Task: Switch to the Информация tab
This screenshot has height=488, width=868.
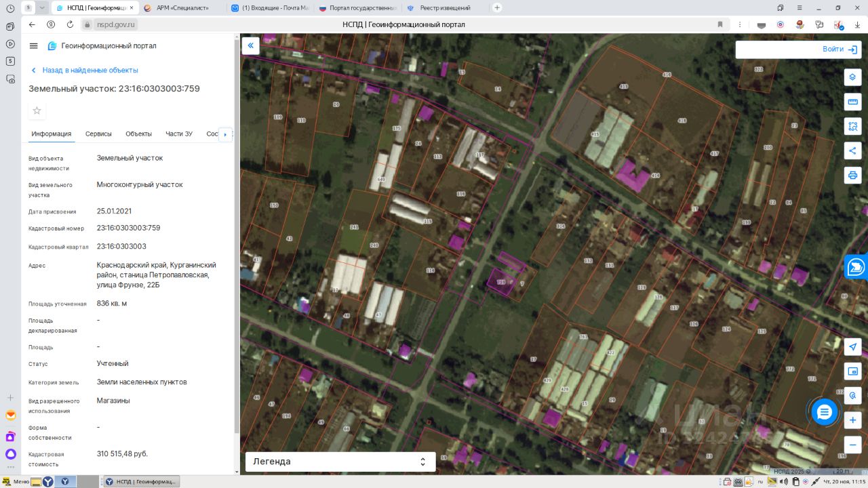Action: point(52,134)
